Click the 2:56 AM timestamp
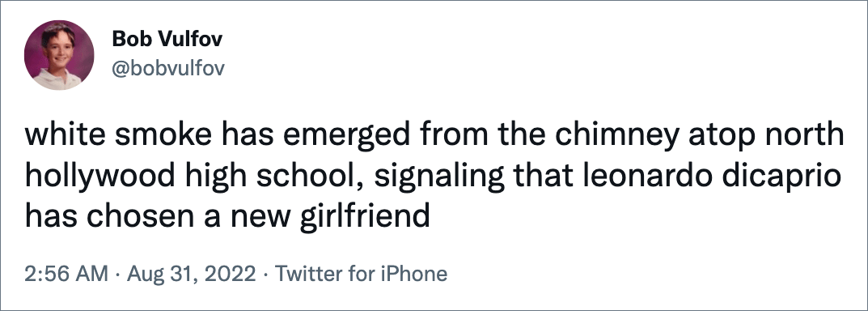The image size is (868, 311). pyautogui.click(x=66, y=274)
